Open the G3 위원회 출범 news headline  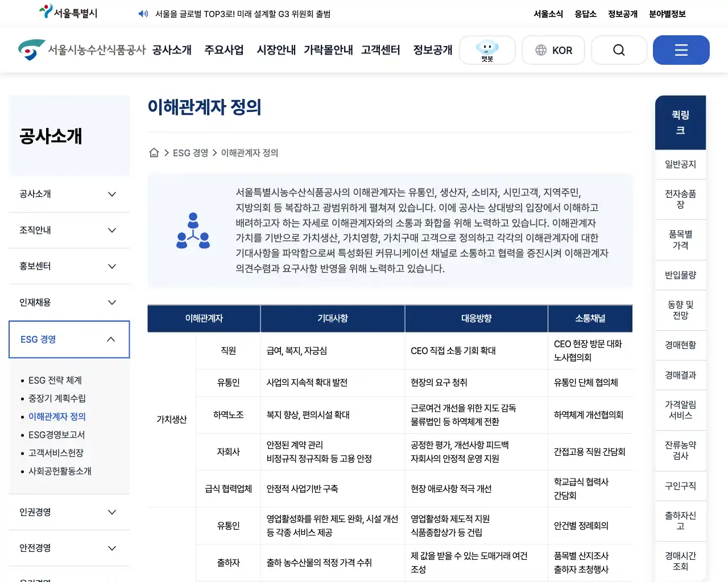pyautogui.click(x=243, y=14)
